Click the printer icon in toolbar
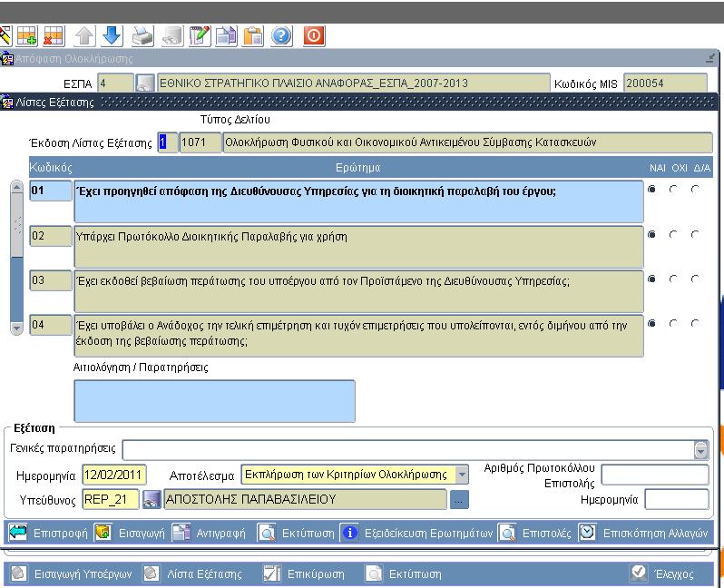 pos(142,35)
